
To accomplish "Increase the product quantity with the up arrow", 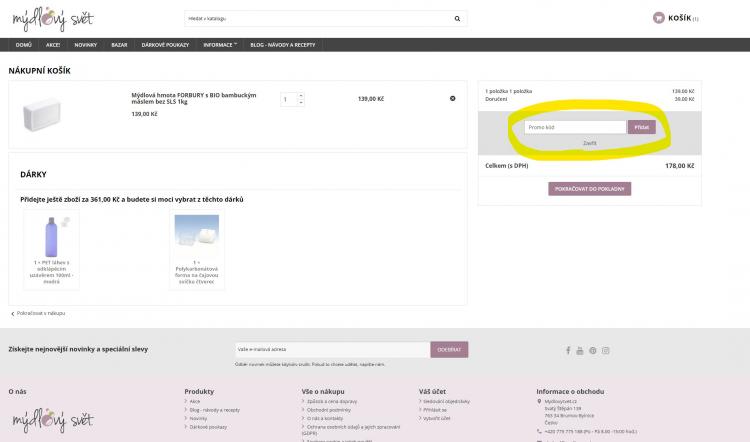I will click(x=301, y=95).
